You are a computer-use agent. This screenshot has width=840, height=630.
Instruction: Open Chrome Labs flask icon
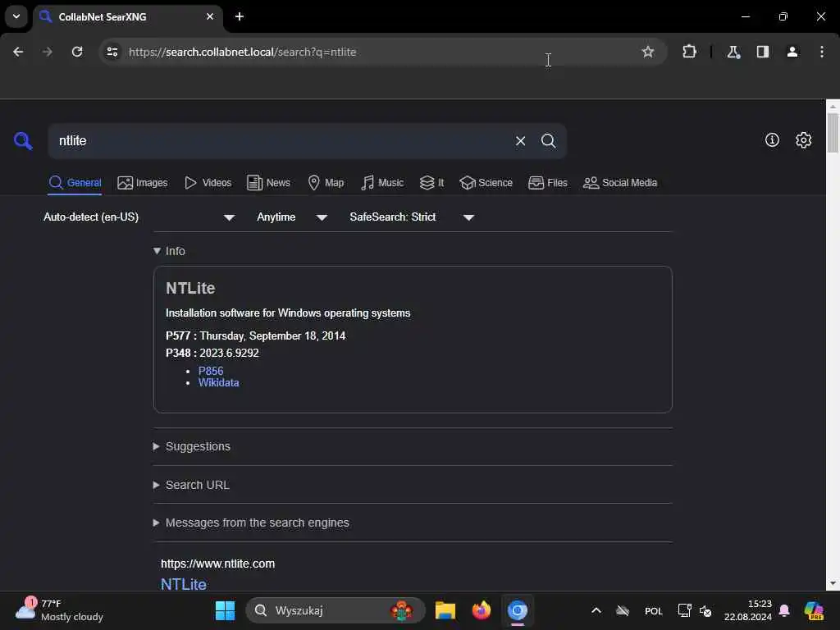click(x=733, y=52)
